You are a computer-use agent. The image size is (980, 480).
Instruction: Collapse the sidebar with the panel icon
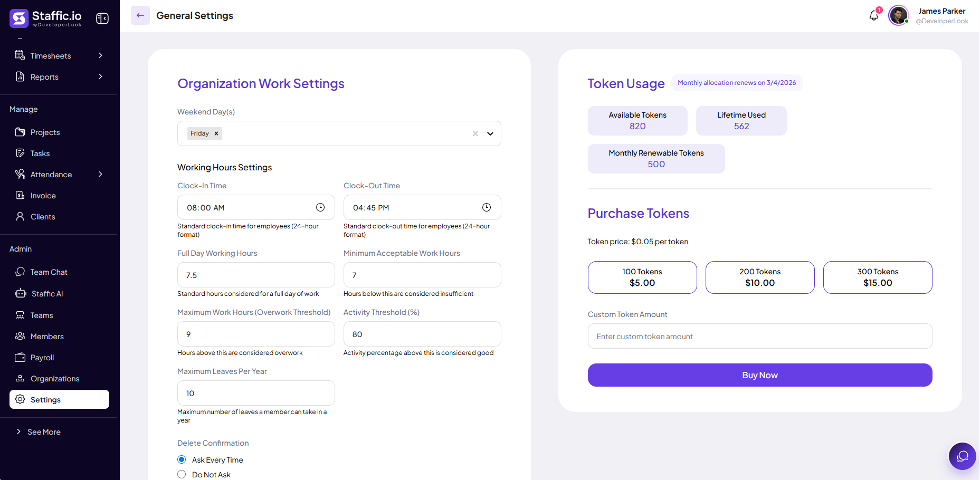(x=102, y=18)
